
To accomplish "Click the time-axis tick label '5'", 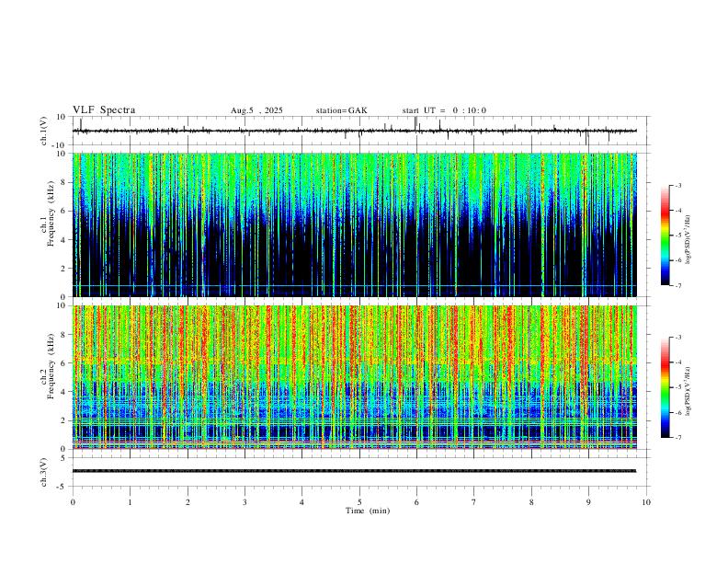I will 359,502.
